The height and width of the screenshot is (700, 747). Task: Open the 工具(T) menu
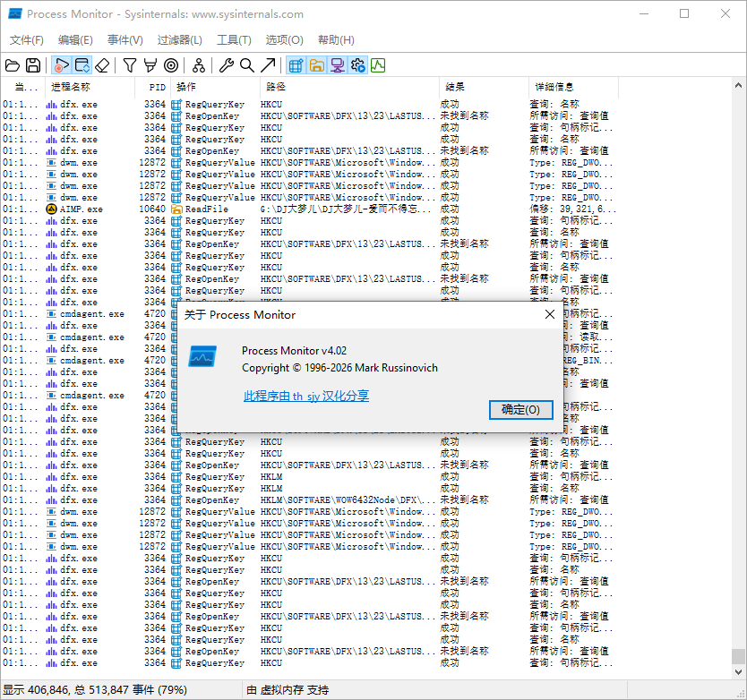pos(234,40)
